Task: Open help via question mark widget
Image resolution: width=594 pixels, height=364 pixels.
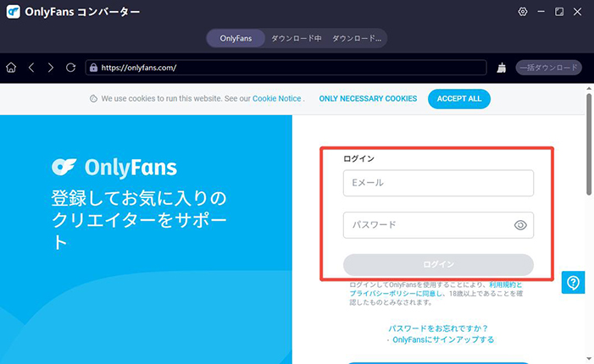Action: click(573, 282)
